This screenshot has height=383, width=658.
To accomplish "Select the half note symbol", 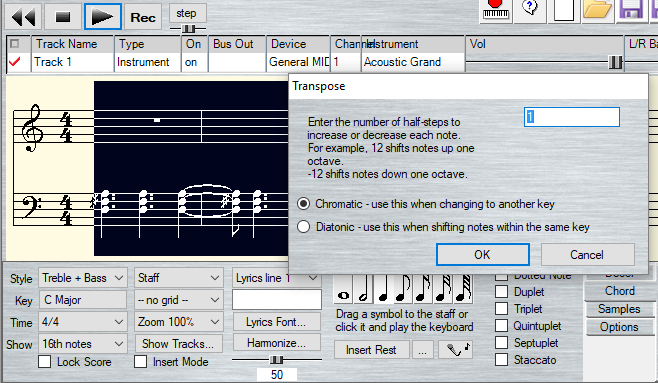I will [363, 289].
